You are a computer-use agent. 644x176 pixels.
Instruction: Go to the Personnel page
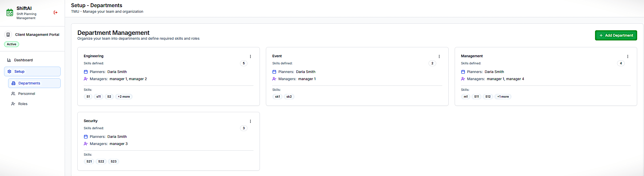(x=27, y=94)
